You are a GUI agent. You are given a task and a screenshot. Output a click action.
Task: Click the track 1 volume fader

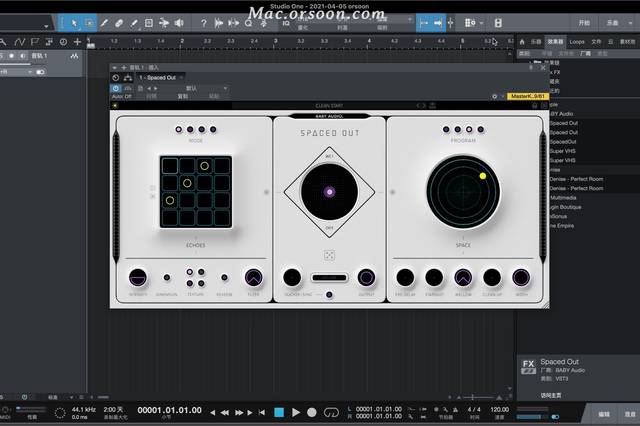(16, 64)
